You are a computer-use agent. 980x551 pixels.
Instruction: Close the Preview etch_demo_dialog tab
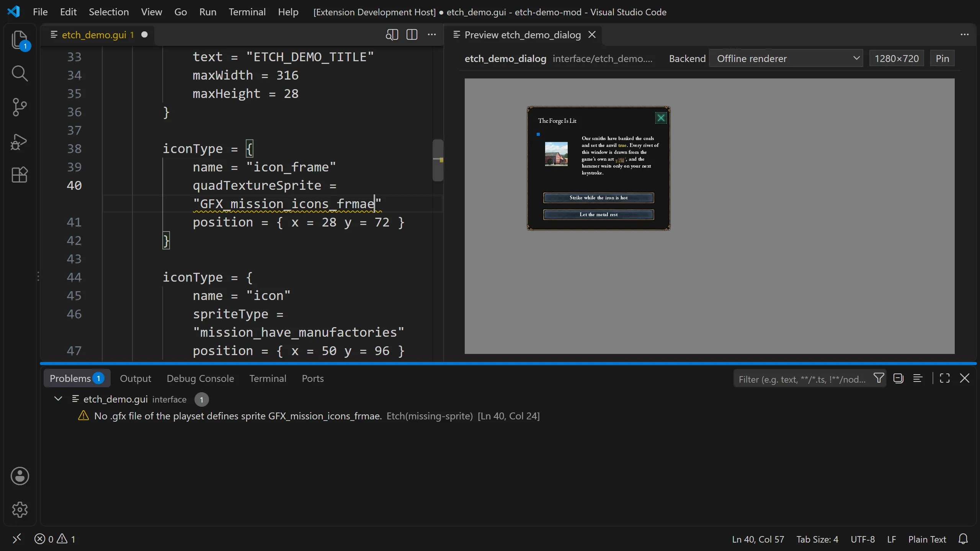[592, 35]
